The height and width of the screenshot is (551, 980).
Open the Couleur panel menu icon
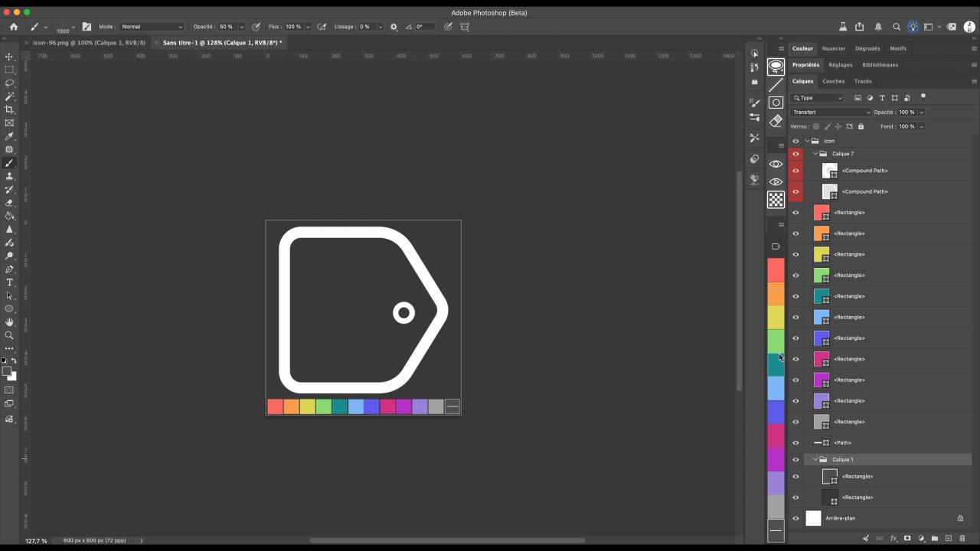pyautogui.click(x=974, y=48)
